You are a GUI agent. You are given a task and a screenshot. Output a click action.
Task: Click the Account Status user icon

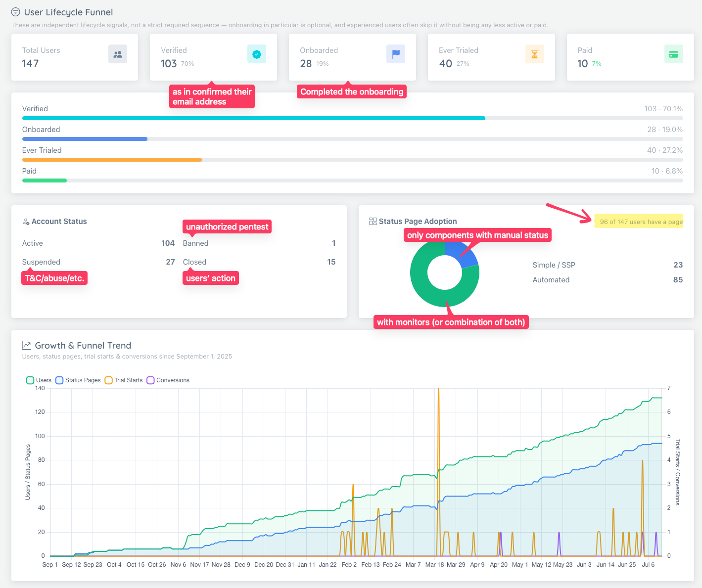tap(26, 222)
